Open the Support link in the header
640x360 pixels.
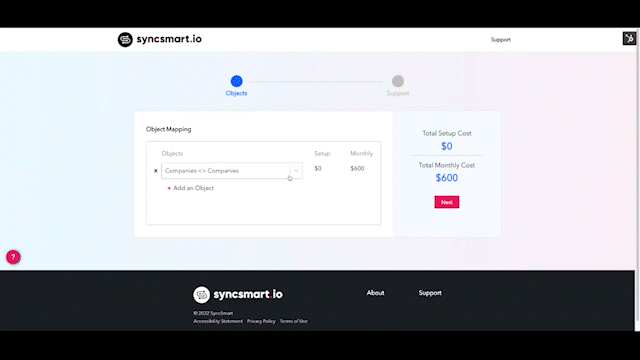point(500,40)
